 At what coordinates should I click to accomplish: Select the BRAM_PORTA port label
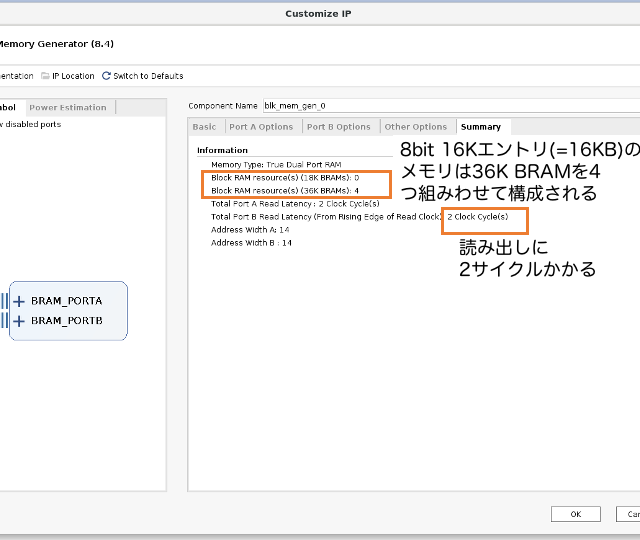point(66,301)
